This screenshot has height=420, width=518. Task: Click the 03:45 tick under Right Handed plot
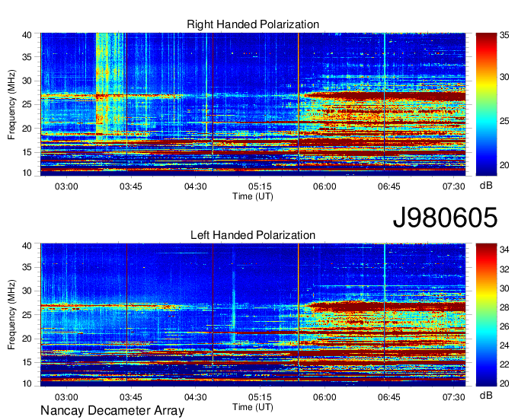tap(131, 186)
